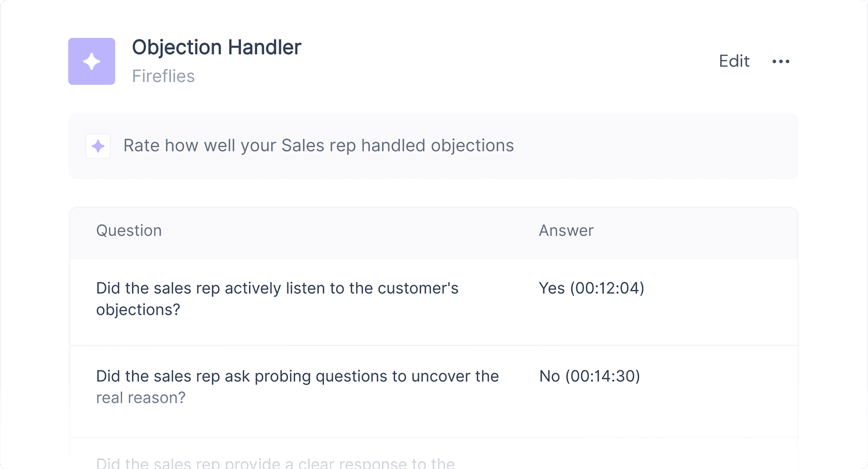
Task: Click the Objection Handler title
Action: (216, 47)
